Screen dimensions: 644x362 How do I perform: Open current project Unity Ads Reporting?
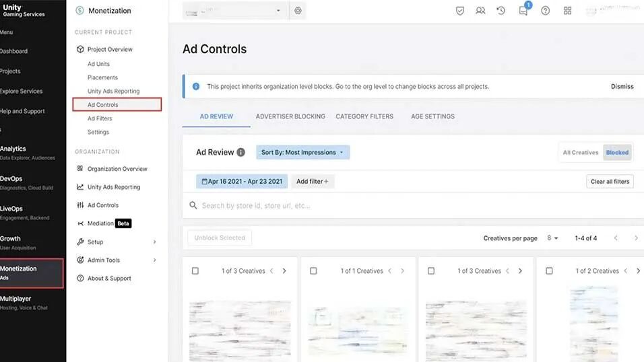pos(113,91)
